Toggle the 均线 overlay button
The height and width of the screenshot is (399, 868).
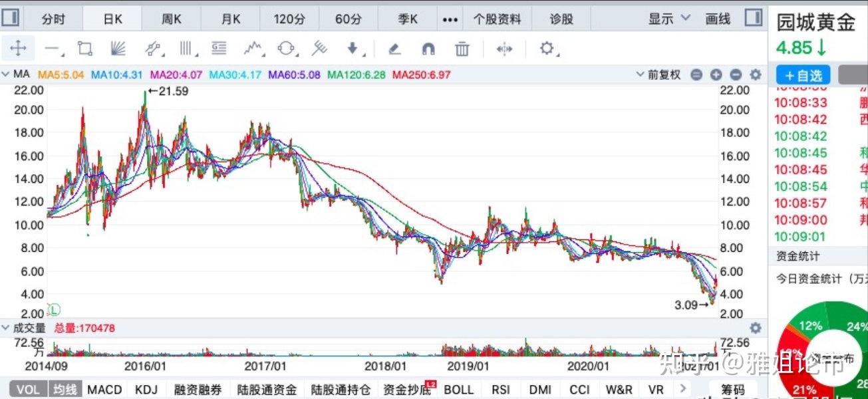[x=65, y=389]
